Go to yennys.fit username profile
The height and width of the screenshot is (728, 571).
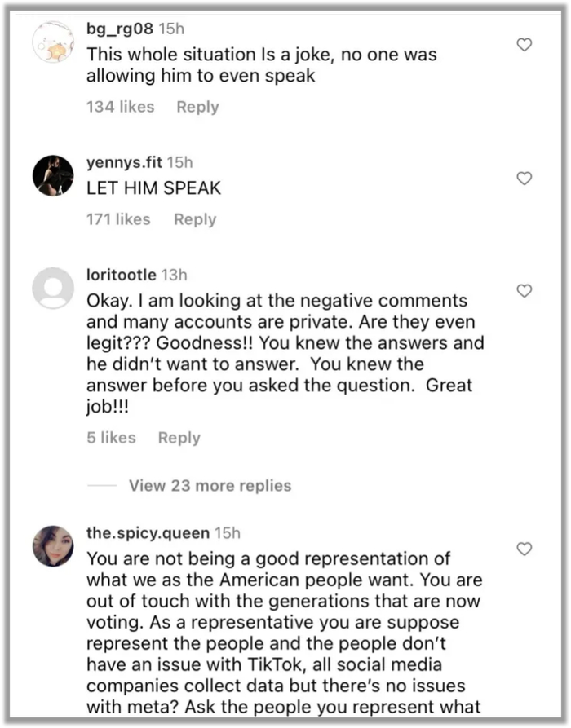pos(124,162)
